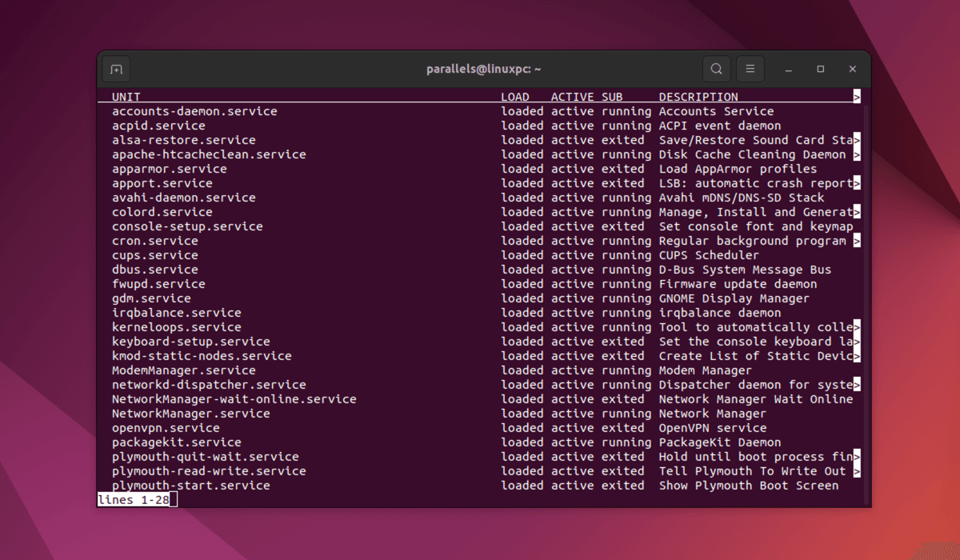
Task: Select keyboard-setup.service unit name
Action: 191,342
